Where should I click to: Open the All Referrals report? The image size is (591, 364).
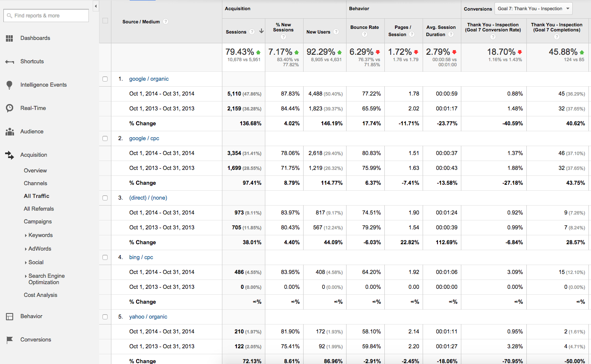[x=39, y=209]
